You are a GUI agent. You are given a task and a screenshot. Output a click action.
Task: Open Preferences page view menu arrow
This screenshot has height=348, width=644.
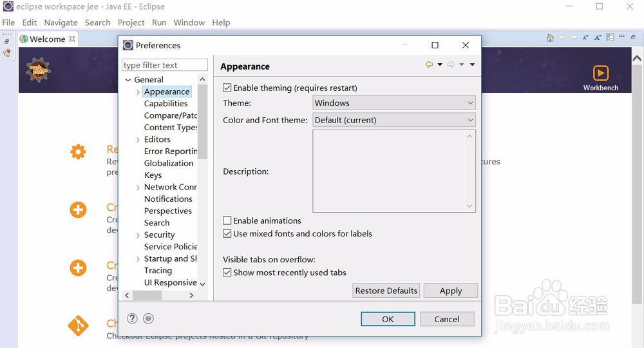click(x=472, y=64)
